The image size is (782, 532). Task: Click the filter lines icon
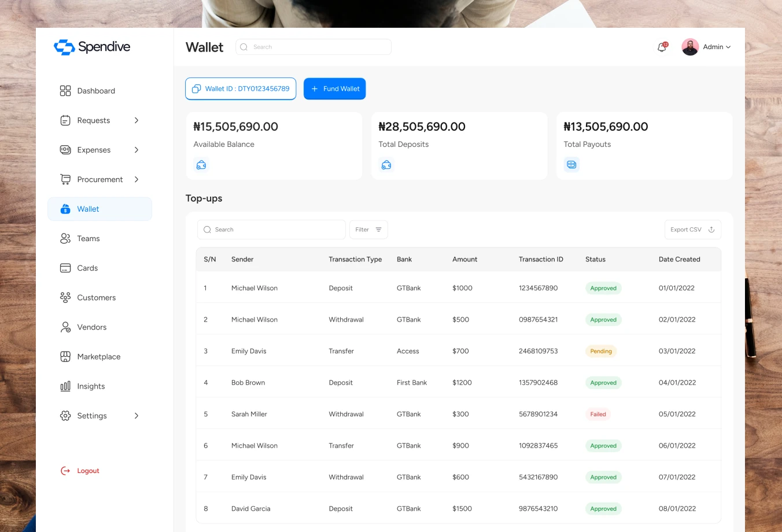click(378, 230)
